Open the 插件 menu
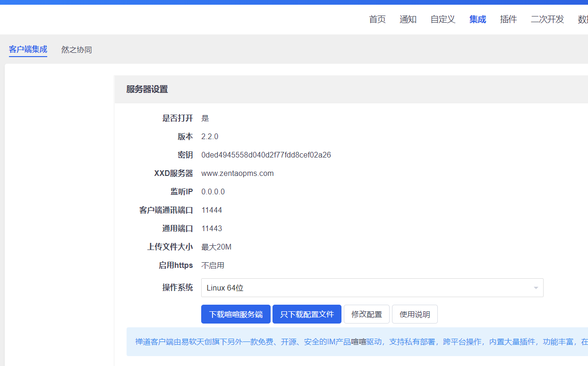 508,19
